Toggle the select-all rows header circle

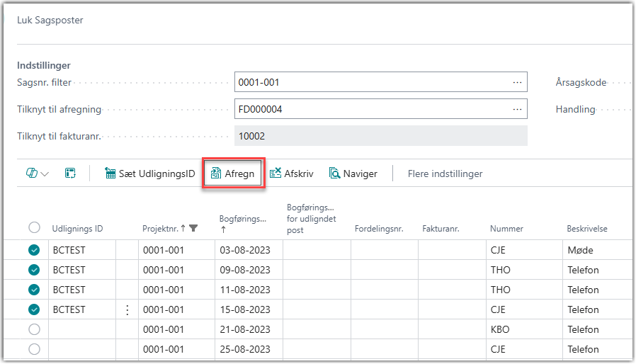point(34,227)
